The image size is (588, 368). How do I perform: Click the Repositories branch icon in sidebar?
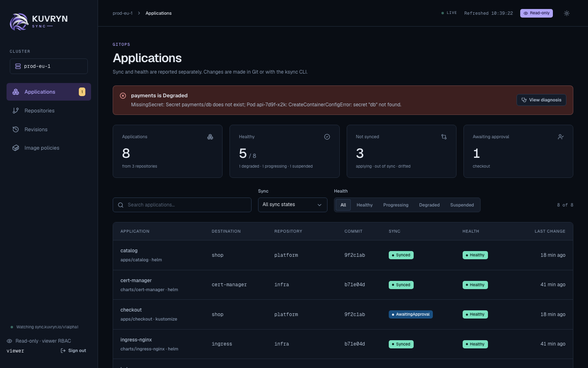click(x=16, y=111)
